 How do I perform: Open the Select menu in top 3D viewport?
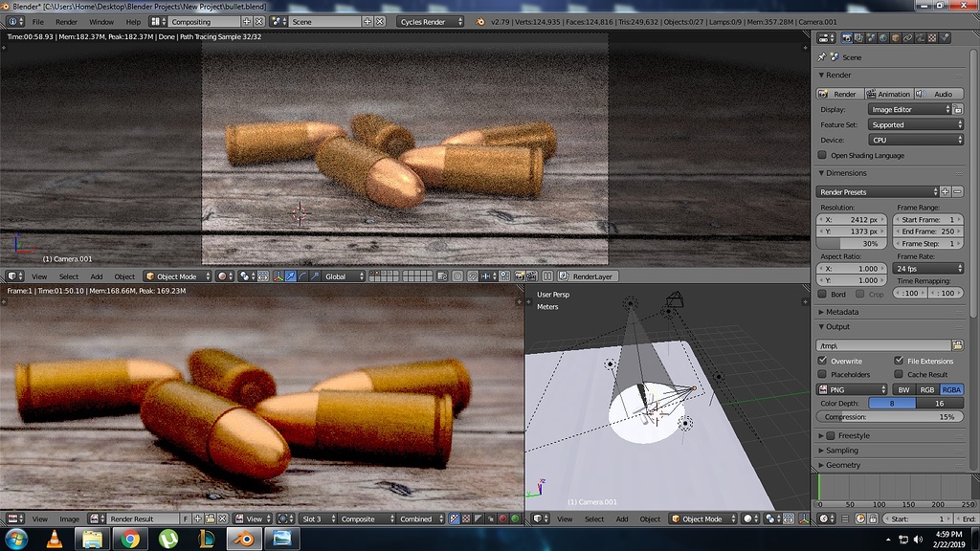click(69, 276)
